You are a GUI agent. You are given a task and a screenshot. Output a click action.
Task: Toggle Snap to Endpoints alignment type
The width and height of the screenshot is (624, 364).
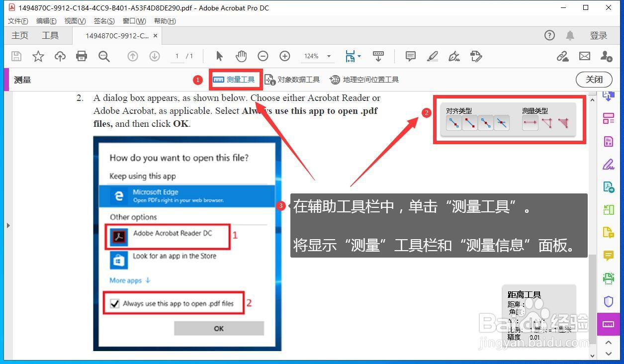click(469, 123)
